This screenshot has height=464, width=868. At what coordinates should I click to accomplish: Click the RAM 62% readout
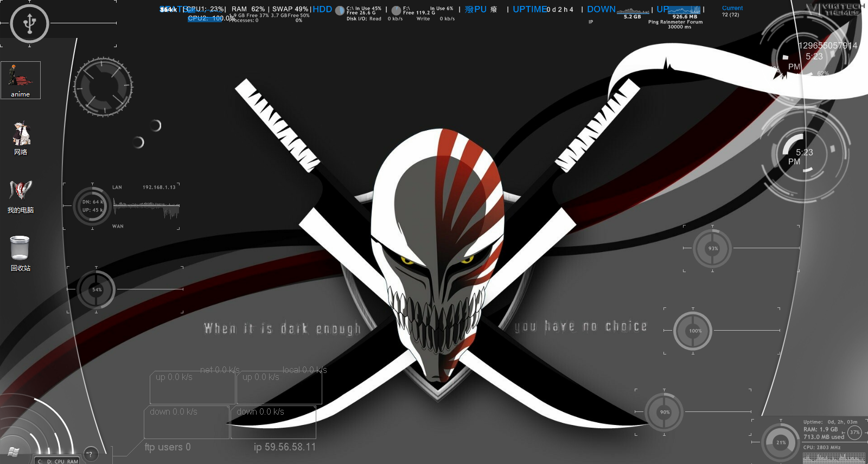point(248,9)
